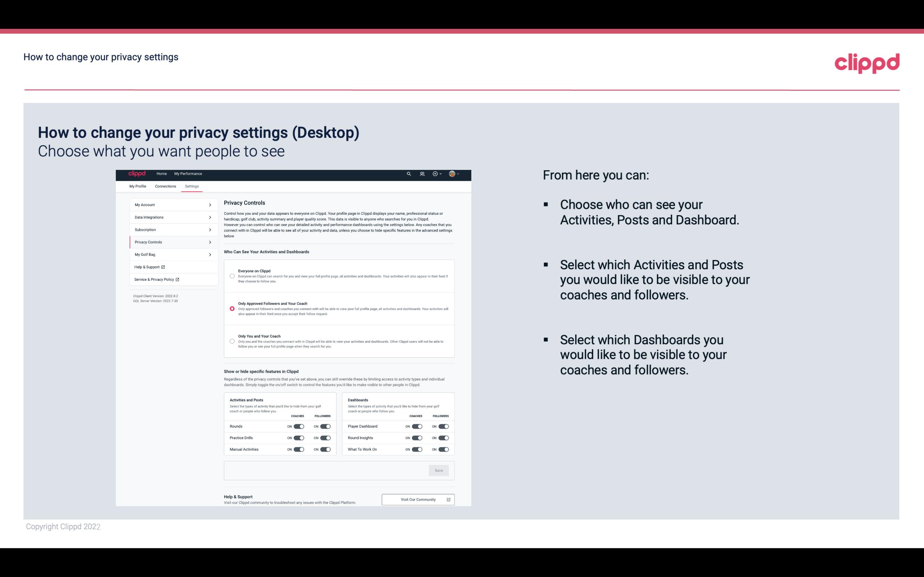Click the Save button on the form
This screenshot has height=577, width=924.
(438, 470)
